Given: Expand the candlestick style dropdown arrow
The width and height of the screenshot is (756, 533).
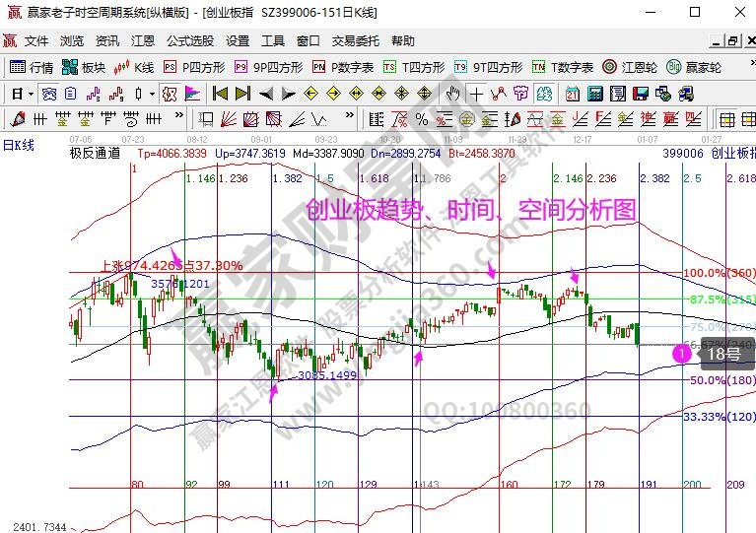Looking at the screenshot, I should (151, 94).
